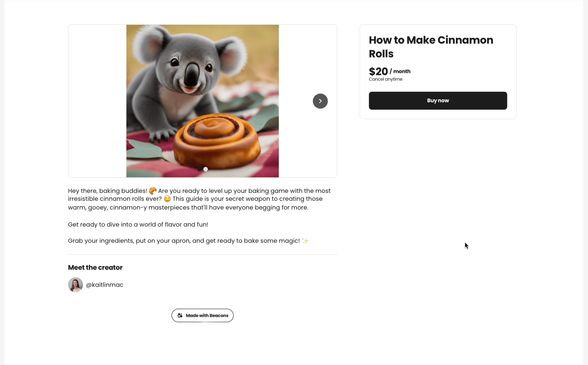Click the sparkles emoji after 'bake some magic!'

(305, 241)
